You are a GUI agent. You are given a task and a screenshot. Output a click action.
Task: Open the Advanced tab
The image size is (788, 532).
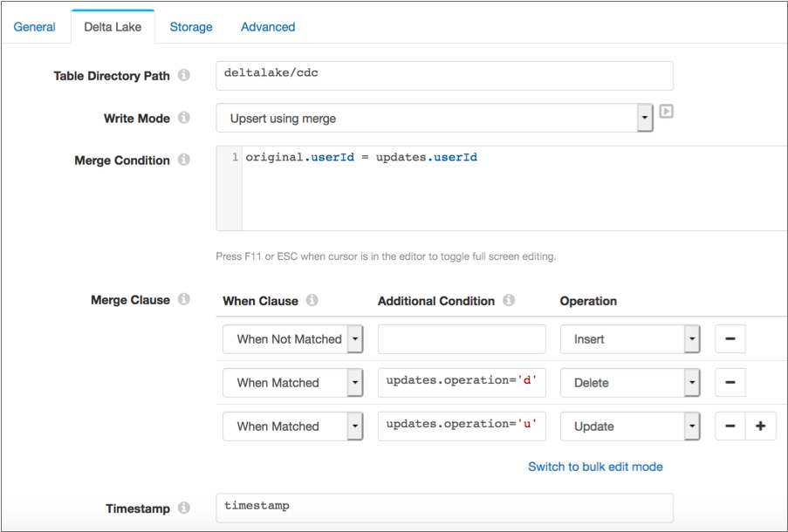pos(268,27)
